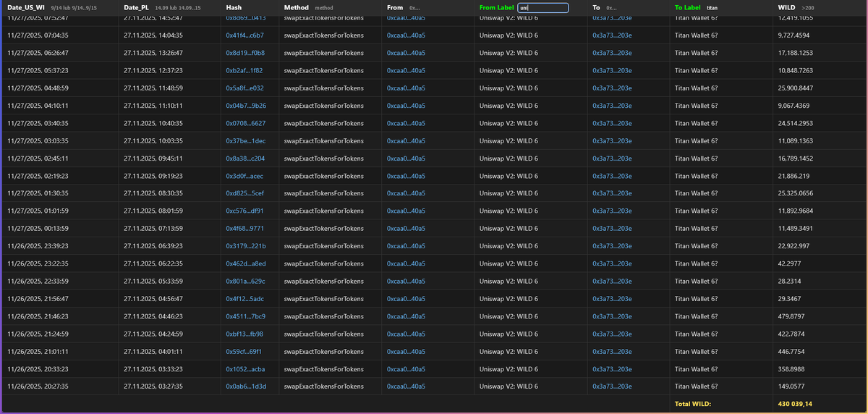Open transaction hash 0x3179...221b
868x414 pixels.
[x=246, y=246]
